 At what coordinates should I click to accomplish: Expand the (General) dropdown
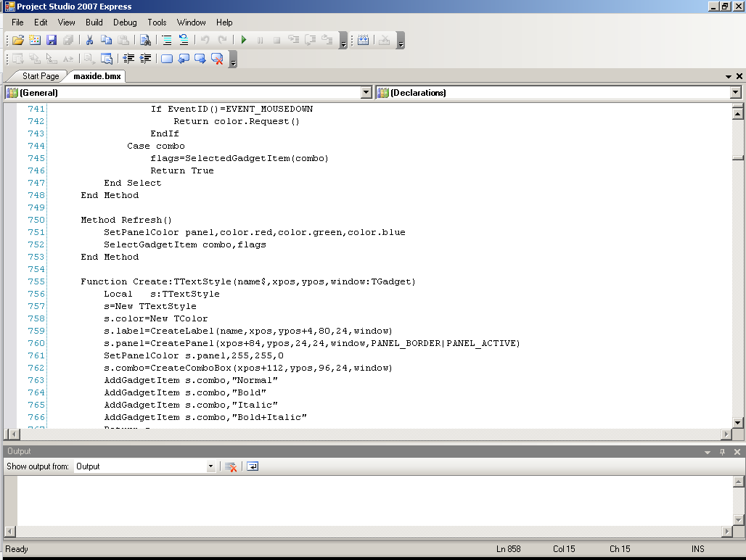click(x=366, y=93)
